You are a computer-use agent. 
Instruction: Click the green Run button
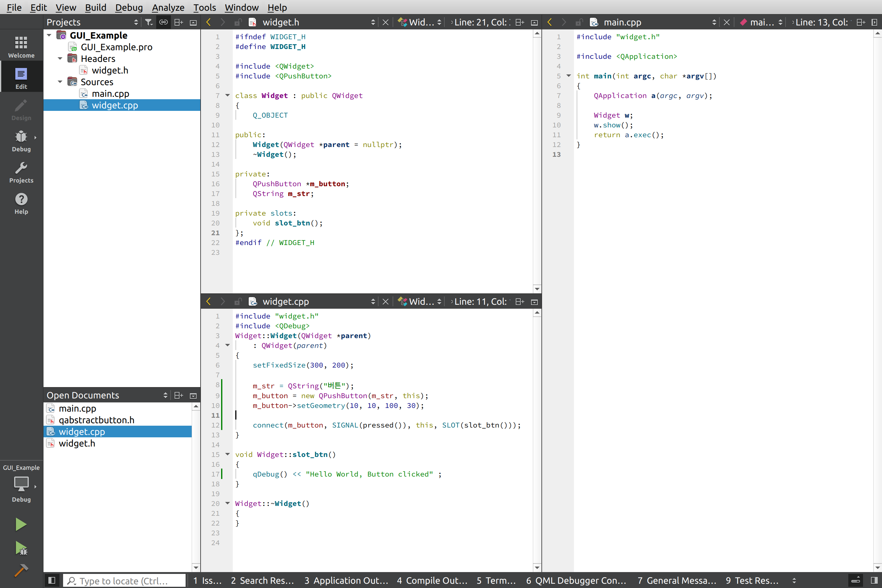pos(21,524)
